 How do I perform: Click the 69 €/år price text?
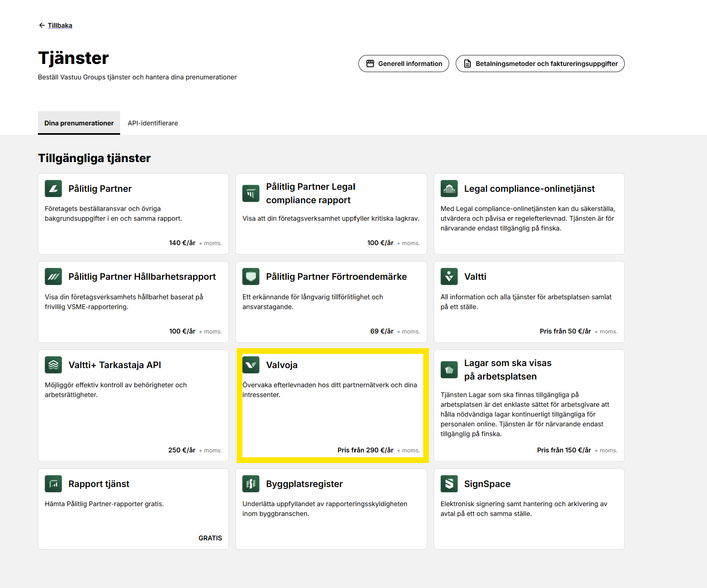click(x=382, y=331)
